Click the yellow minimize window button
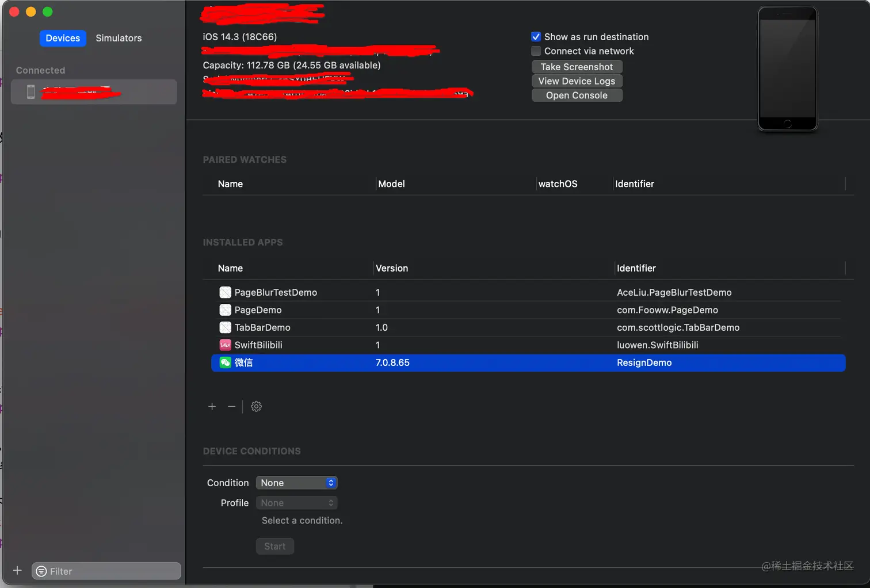870x588 pixels. [31, 12]
